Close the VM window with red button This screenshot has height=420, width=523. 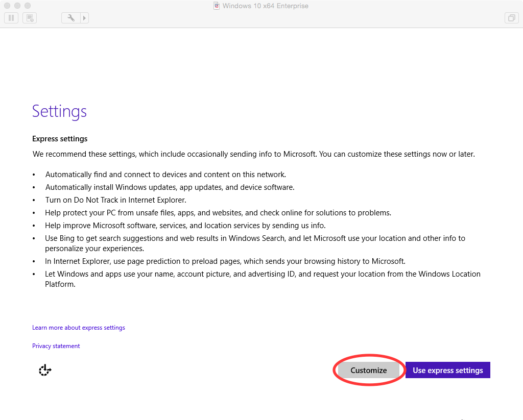[x=7, y=6]
